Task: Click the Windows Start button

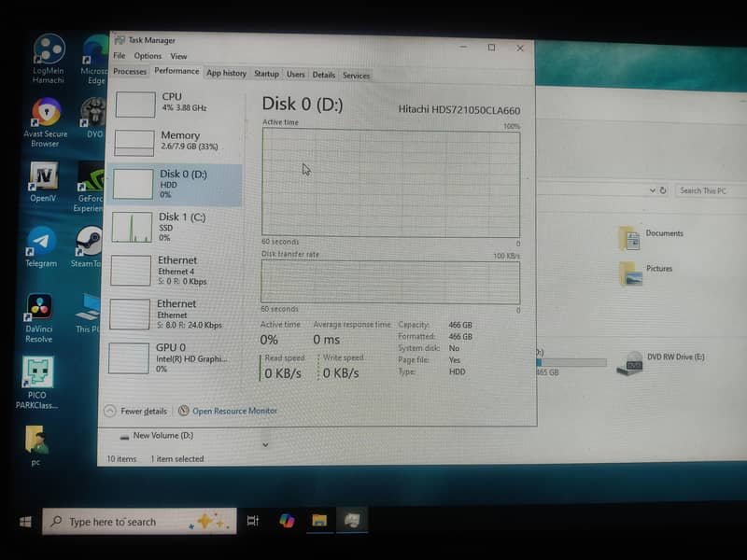Action: pyautogui.click(x=25, y=522)
